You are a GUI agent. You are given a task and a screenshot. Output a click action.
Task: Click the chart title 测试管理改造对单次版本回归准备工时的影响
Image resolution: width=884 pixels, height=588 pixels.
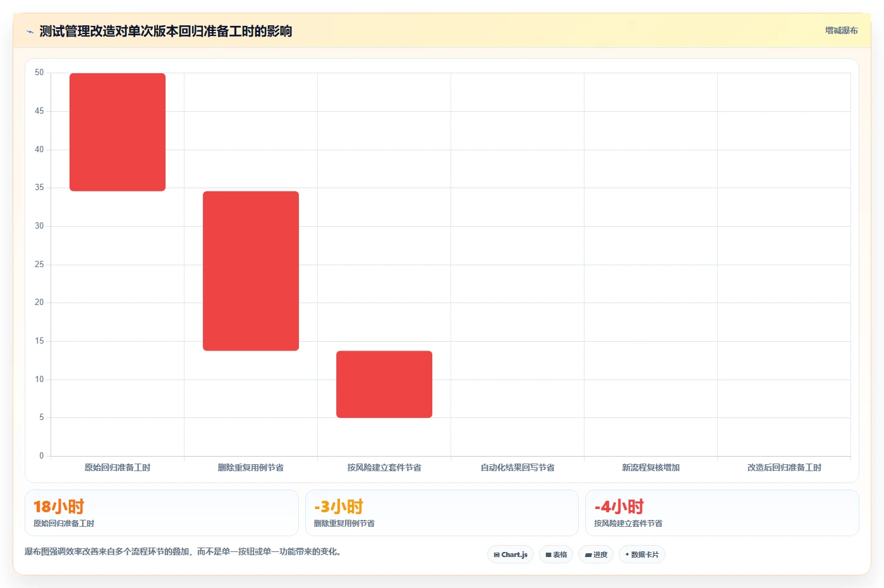click(x=166, y=31)
